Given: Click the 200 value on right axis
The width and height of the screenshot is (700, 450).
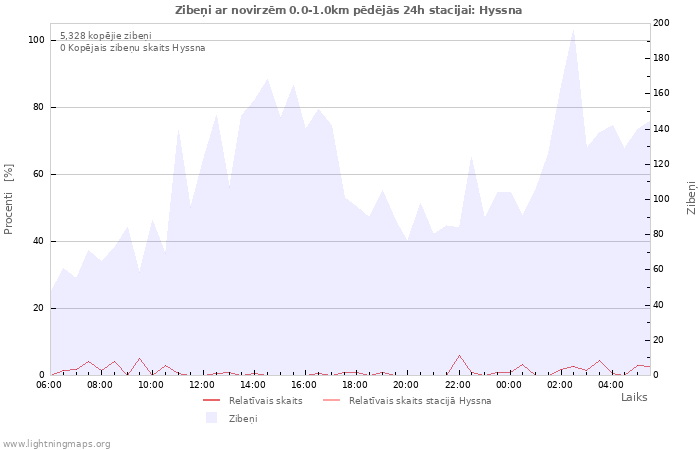Looking at the screenshot, I should (664, 23).
